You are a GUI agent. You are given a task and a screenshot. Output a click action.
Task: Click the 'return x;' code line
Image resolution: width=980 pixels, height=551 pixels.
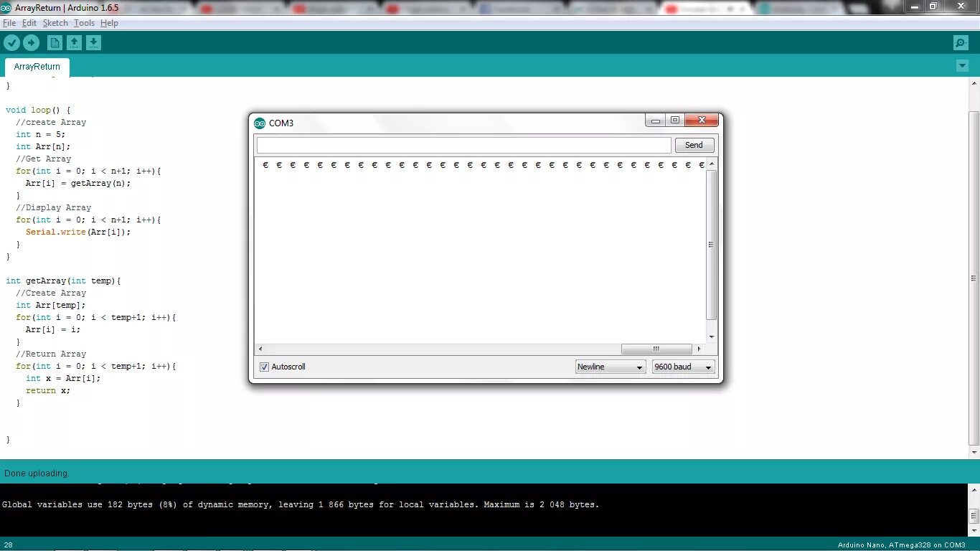[48, 390]
